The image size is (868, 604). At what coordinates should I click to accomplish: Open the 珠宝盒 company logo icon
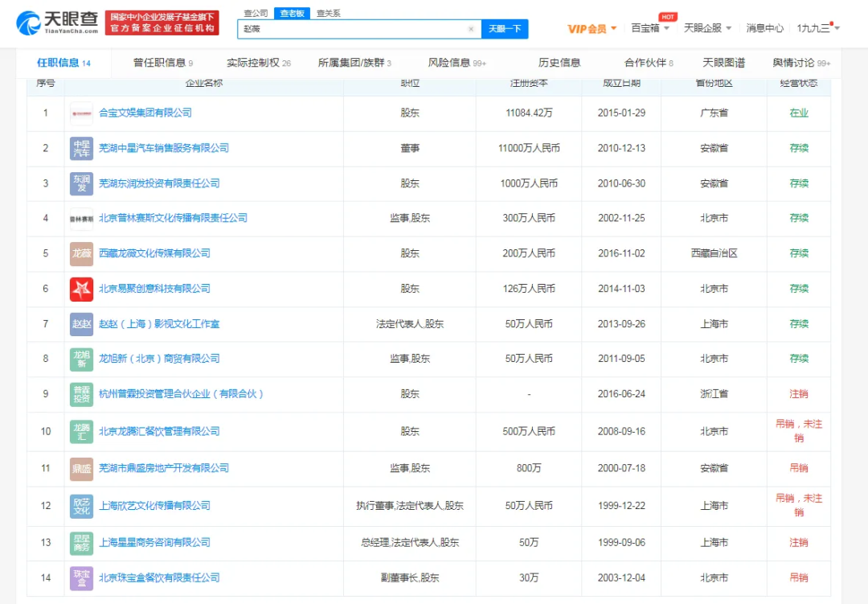click(x=81, y=578)
